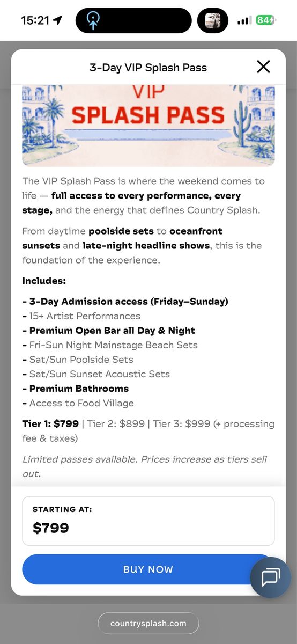
Task: Tap the Starting At $799 price box
Action: (148, 521)
